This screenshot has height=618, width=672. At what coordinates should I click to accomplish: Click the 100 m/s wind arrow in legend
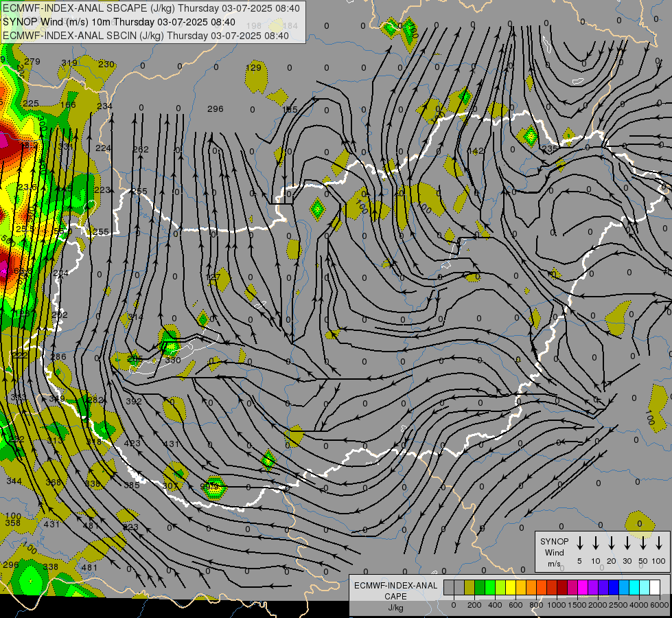point(659,543)
